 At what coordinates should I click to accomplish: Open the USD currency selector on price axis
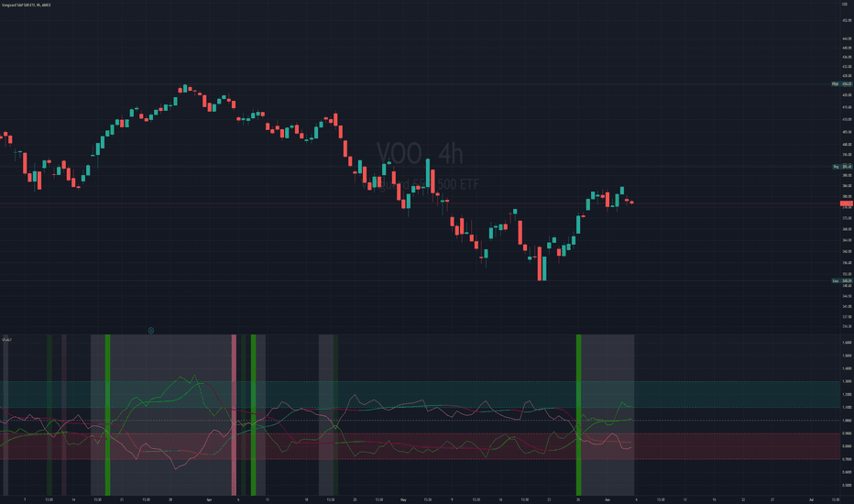coord(845,5)
